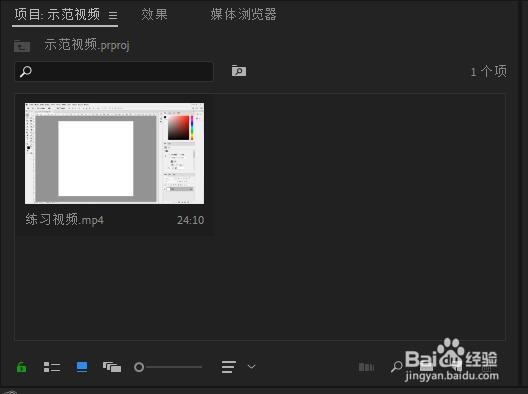This screenshot has width=528, height=394.
Task: Click the magnifier icon in the search box
Action: (x=26, y=71)
